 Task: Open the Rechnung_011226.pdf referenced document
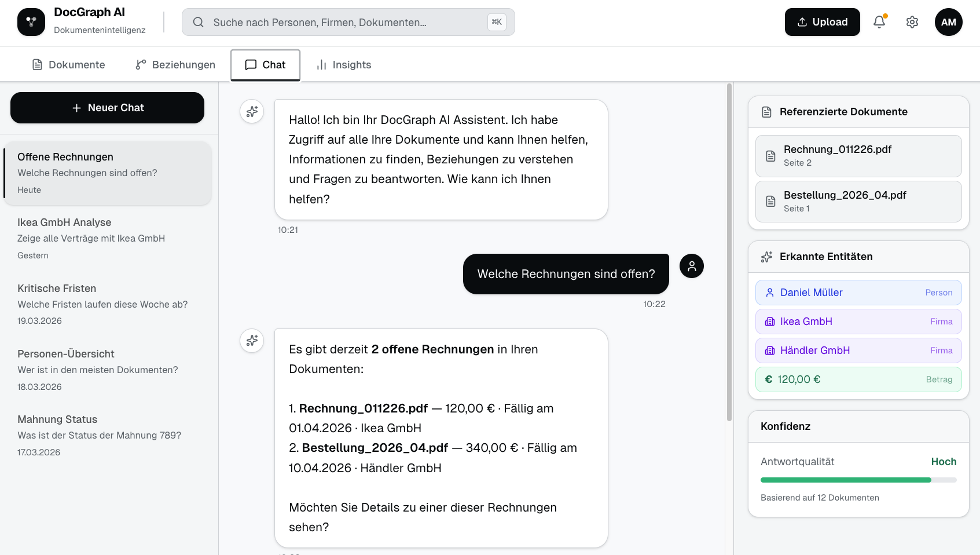tap(858, 156)
